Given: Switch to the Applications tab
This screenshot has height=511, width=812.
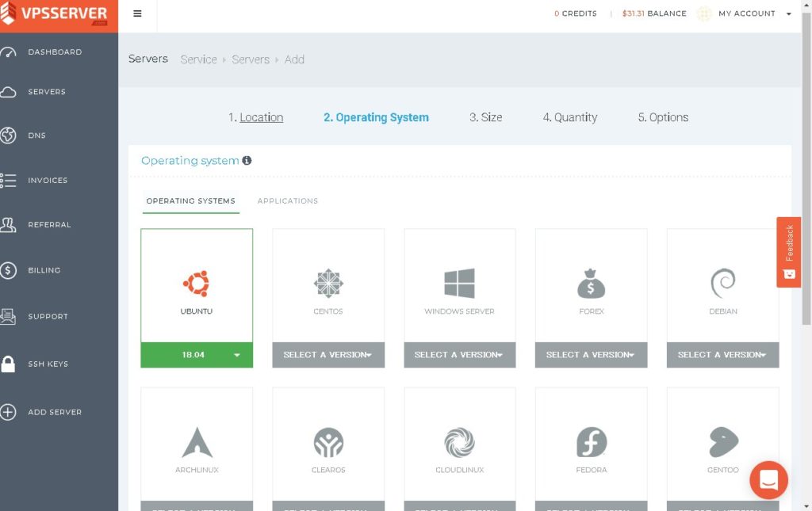Looking at the screenshot, I should (287, 200).
